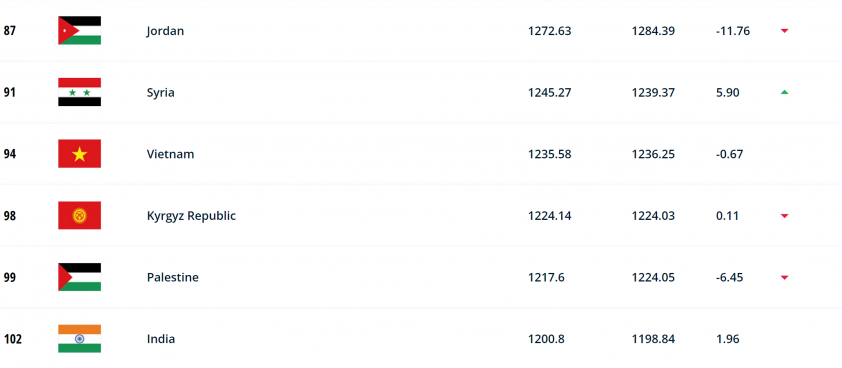
Task: Open the India team link
Action: pos(161,339)
